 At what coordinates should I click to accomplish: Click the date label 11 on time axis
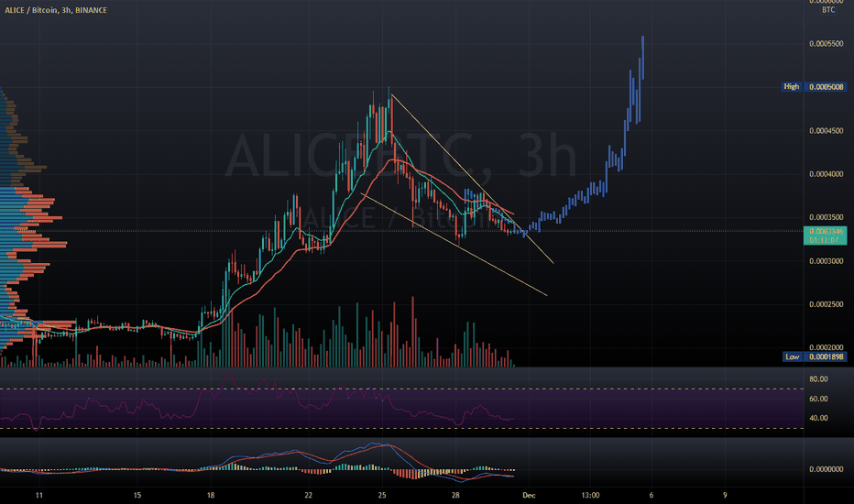38,495
